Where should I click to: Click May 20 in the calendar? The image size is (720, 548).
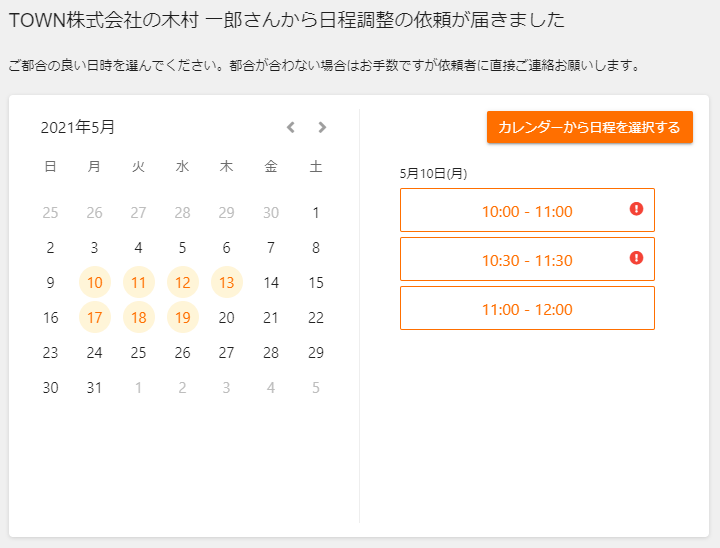227,318
